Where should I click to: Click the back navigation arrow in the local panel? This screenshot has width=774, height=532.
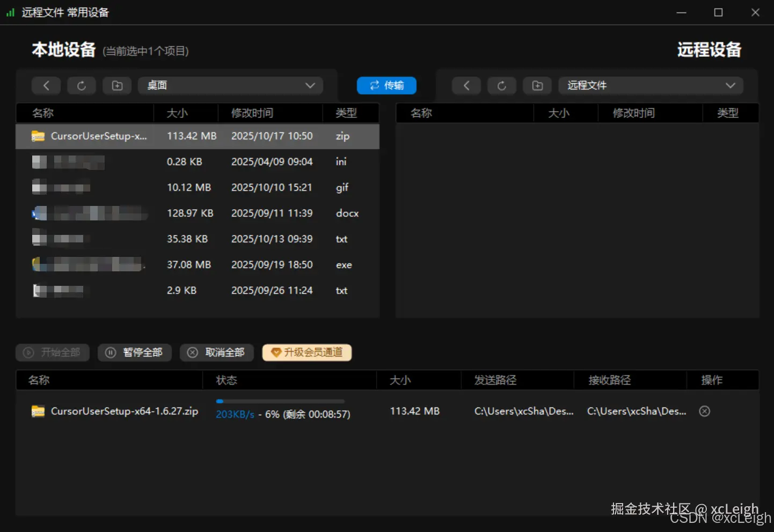pos(46,85)
